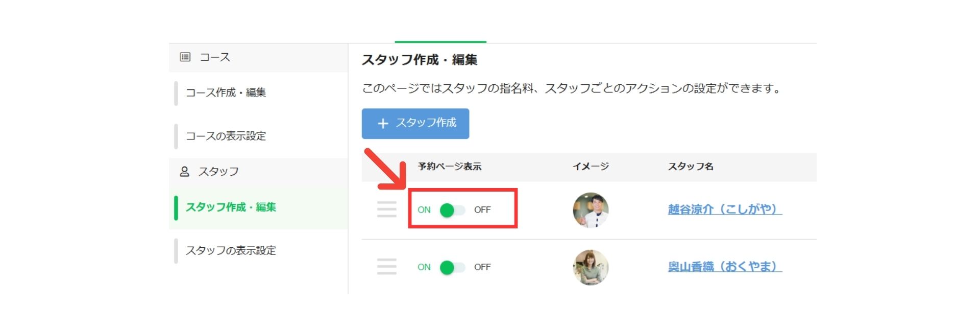Click the スタッフ person icon in sidebar
Image resolution: width=980 pixels, height=327 pixels.
[x=184, y=172]
